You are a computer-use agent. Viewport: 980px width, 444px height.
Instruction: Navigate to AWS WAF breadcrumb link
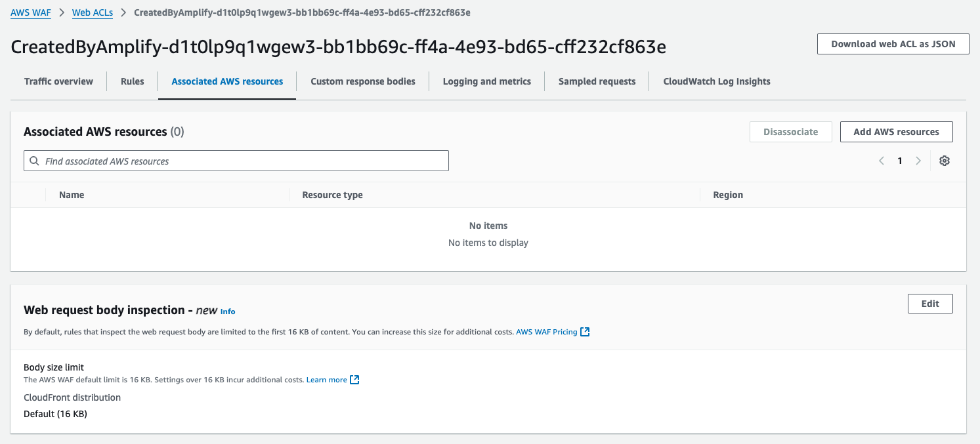(x=30, y=12)
